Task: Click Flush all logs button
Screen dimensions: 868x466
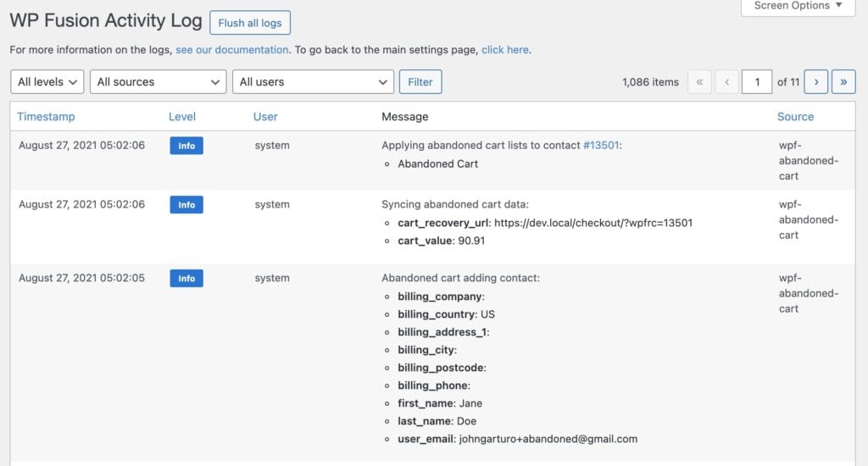Action: (250, 23)
